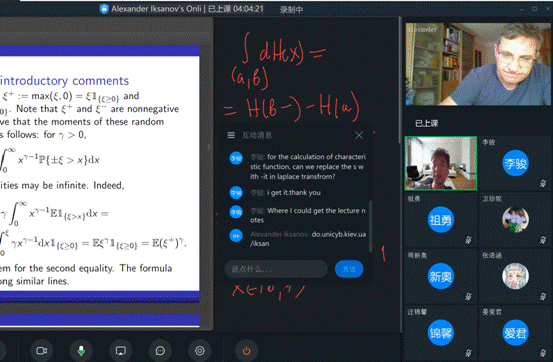
Task: Click 李骏 participant avatar
Action: point(515,163)
